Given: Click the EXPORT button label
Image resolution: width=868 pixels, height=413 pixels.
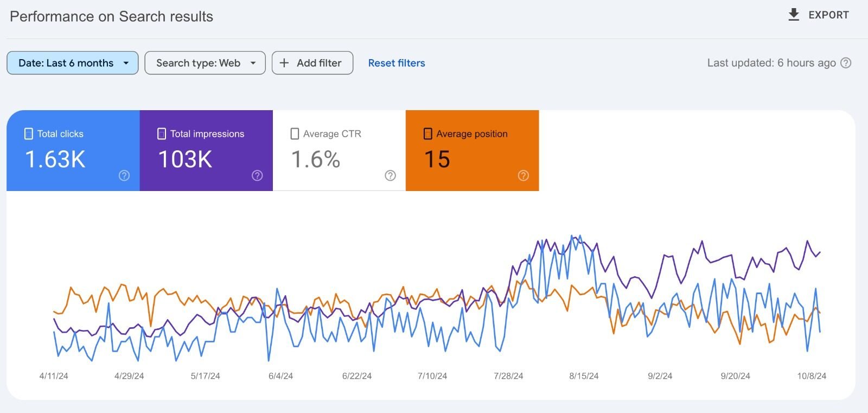Looking at the screenshot, I should coord(828,15).
